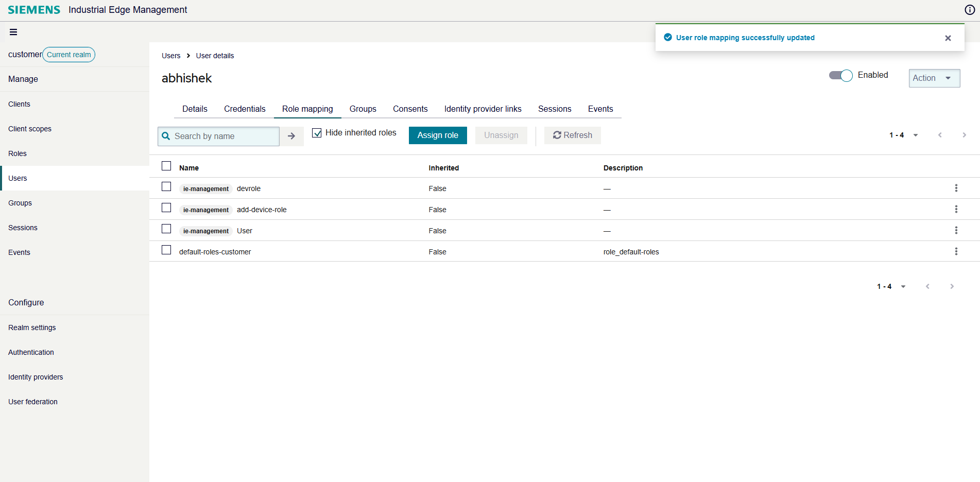
Task: Click the info icon in header
Action: [x=969, y=10]
